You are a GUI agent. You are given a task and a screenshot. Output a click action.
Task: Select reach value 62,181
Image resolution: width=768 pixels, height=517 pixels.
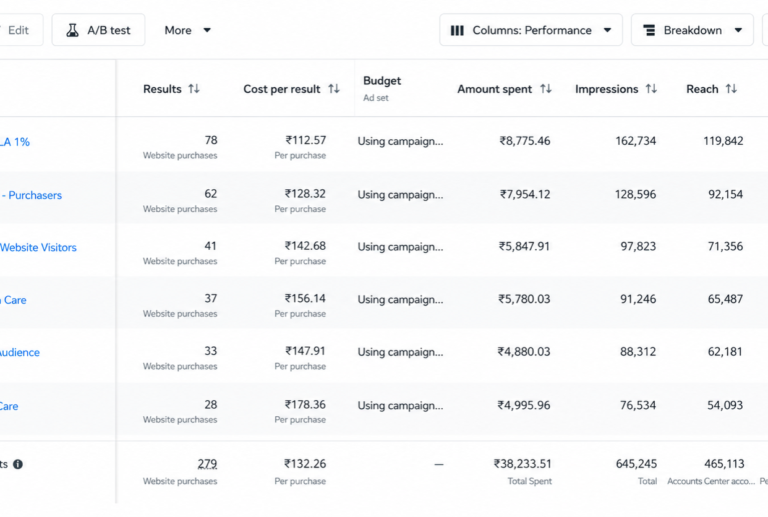tap(725, 352)
